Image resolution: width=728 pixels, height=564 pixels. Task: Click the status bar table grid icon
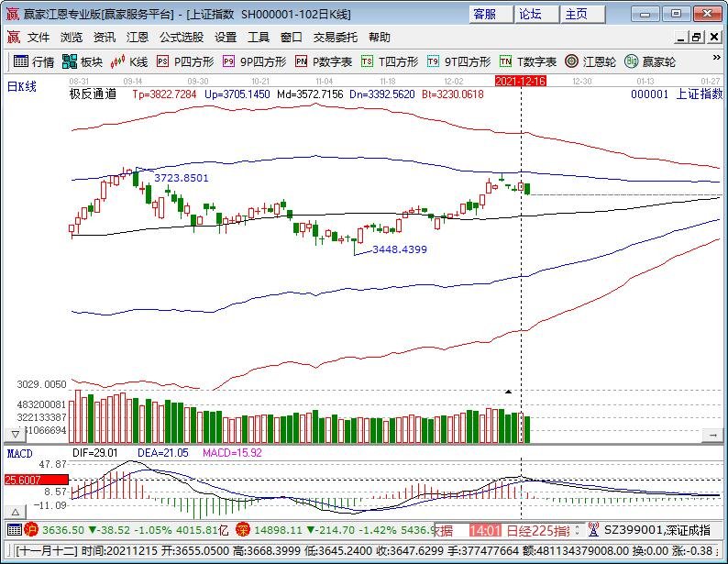pos(15,530)
